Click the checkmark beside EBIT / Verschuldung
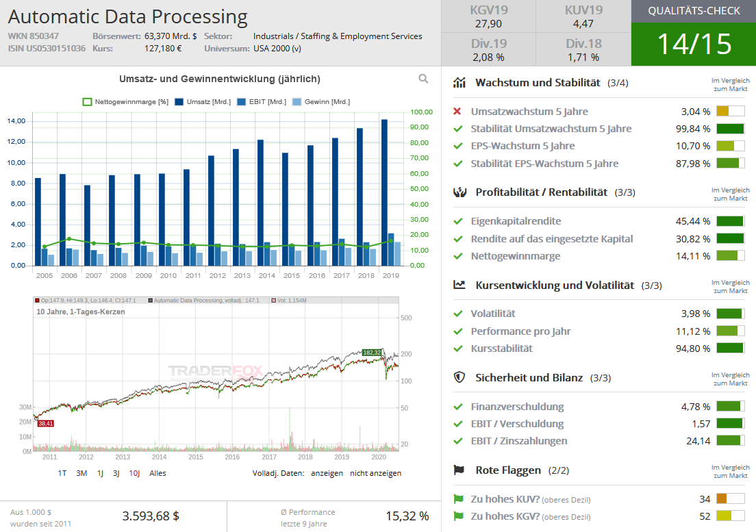 (458, 424)
